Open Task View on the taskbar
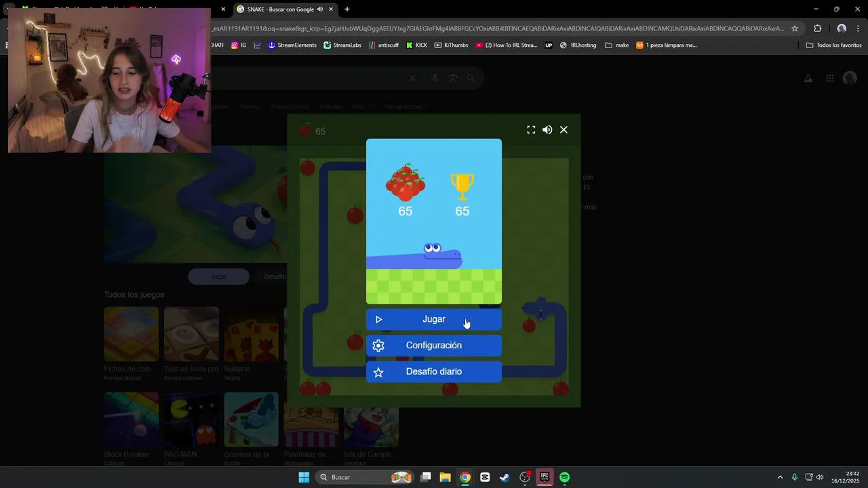The image size is (868, 488). (426, 477)
